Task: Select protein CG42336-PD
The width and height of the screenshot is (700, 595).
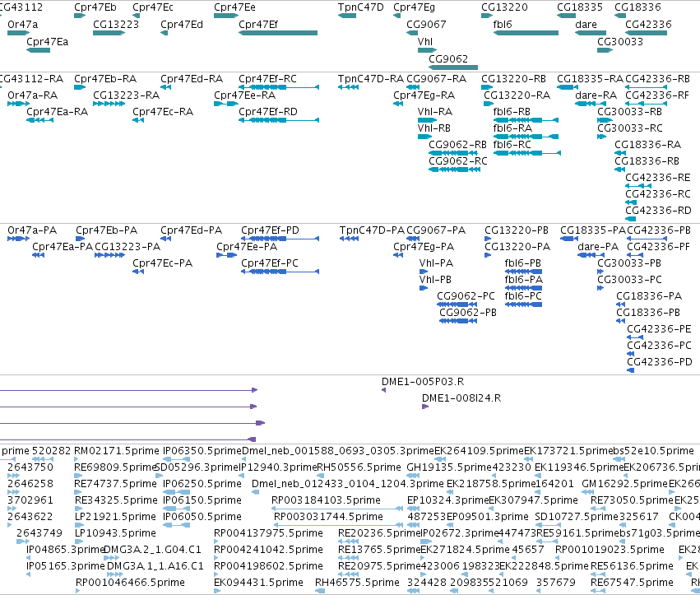Action: click(630, 370)
